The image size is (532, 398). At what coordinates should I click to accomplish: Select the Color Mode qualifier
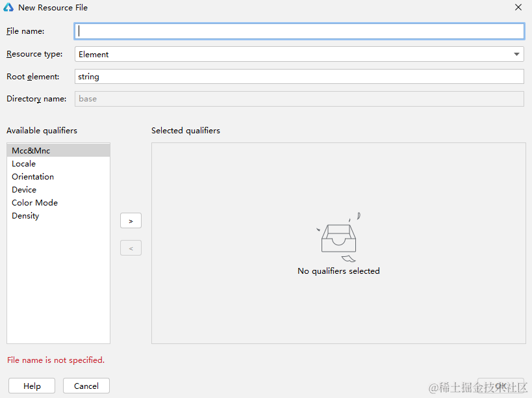[34, 202]
